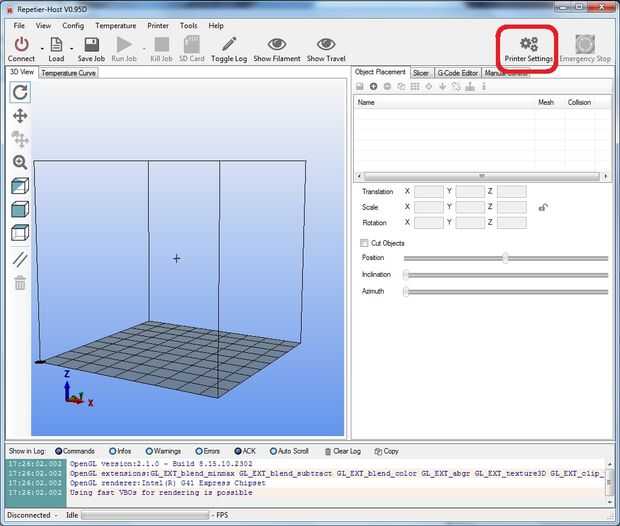Click the center object icon
620x526 pixels.
(429, 86)
